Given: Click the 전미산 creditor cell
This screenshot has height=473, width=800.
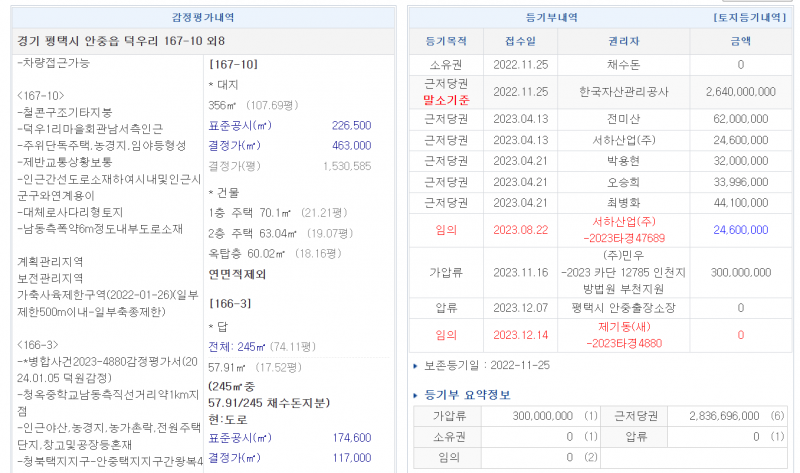Looking at the screenshot, I should 623,119.
